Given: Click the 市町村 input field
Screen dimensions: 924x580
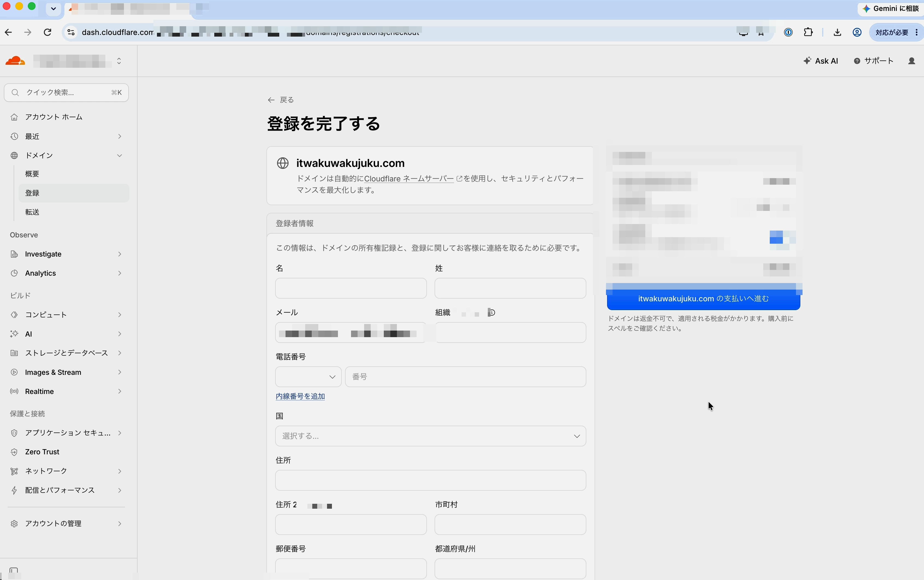Looking at the screenshot, I should (x=510, y=524).
